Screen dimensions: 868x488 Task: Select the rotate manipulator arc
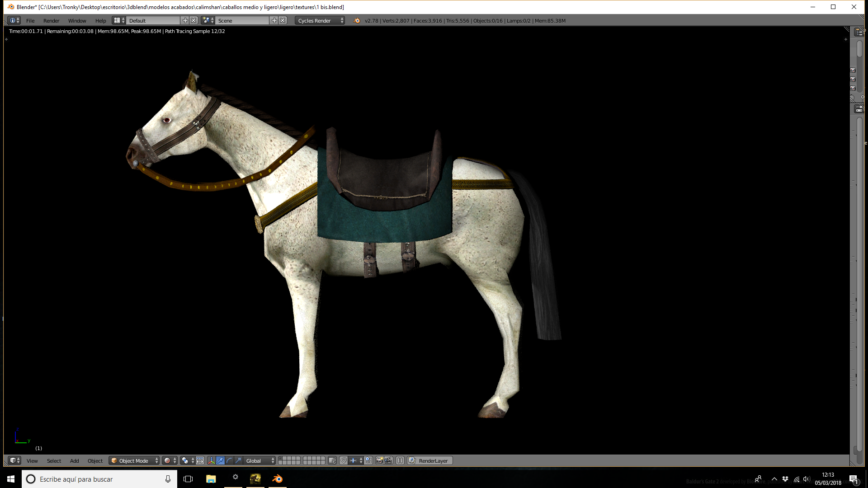coord(229,460)
